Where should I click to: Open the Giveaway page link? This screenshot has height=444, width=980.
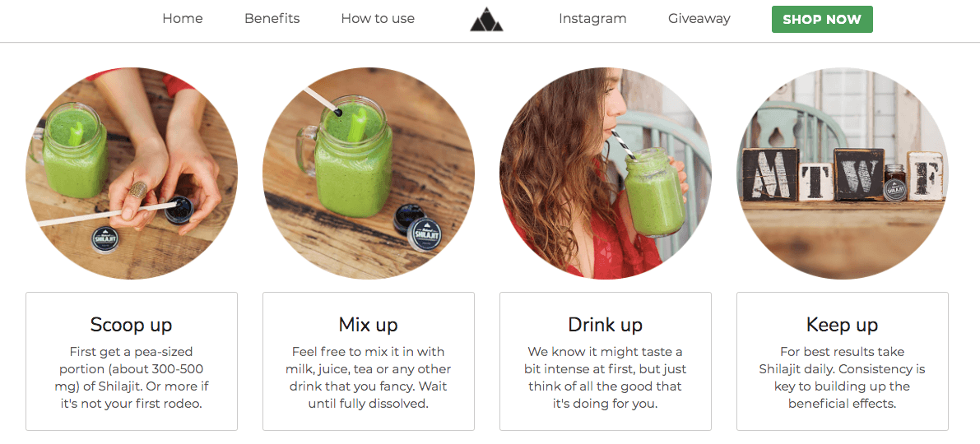click(699, 19)
